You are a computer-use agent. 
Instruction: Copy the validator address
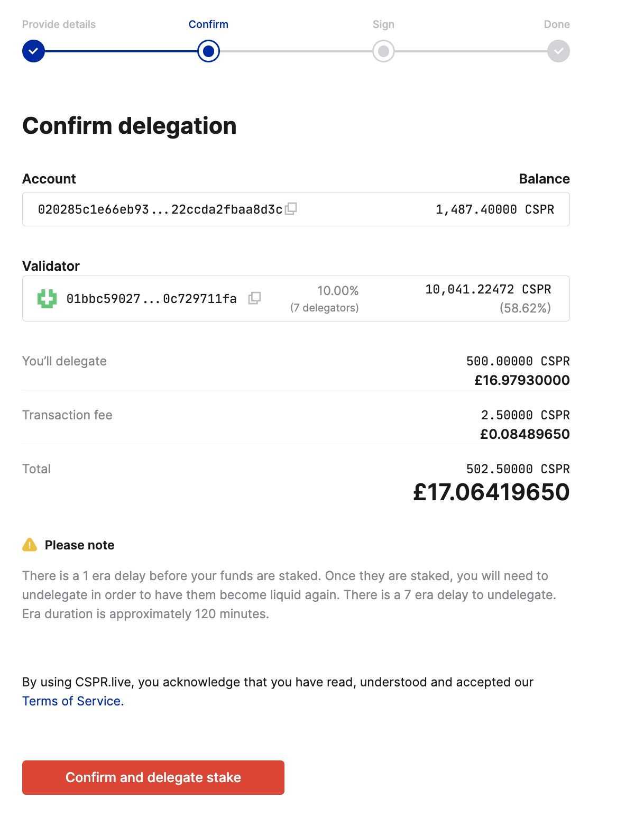click(255, 298)
